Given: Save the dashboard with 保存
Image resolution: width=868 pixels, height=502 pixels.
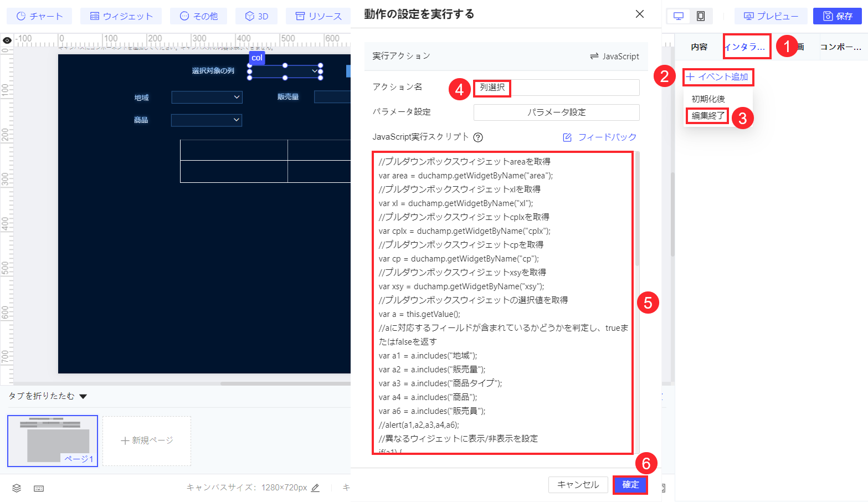Looking at the screenshot, I should 838,16.
